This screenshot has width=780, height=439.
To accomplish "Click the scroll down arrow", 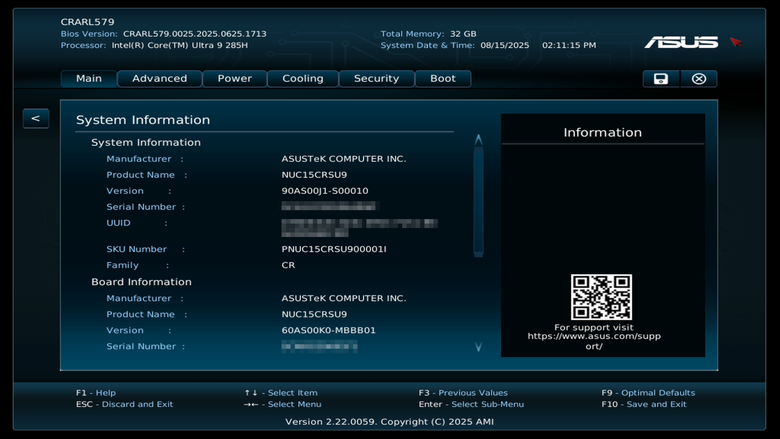I will (479, 347).
